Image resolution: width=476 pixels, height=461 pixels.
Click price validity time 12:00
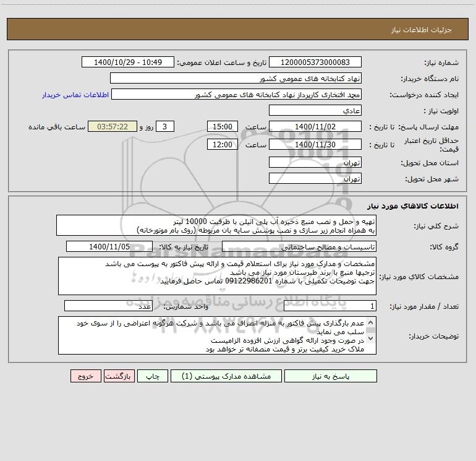[x=222, y=144]
